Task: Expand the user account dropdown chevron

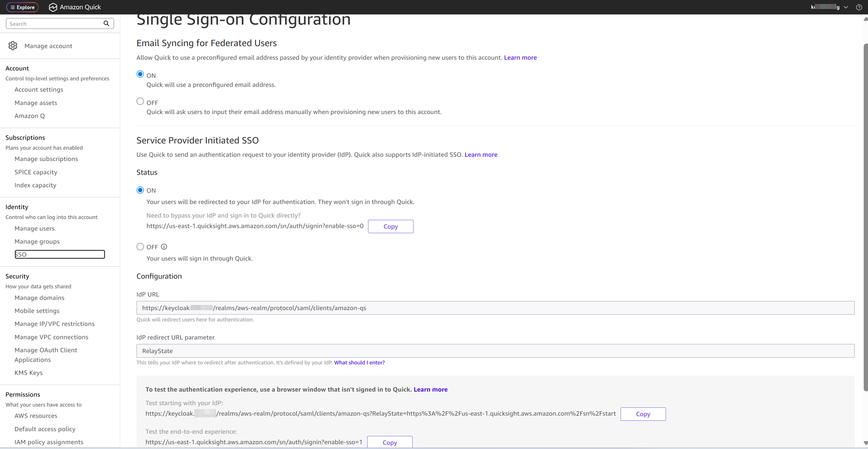Action: [846, 7]
